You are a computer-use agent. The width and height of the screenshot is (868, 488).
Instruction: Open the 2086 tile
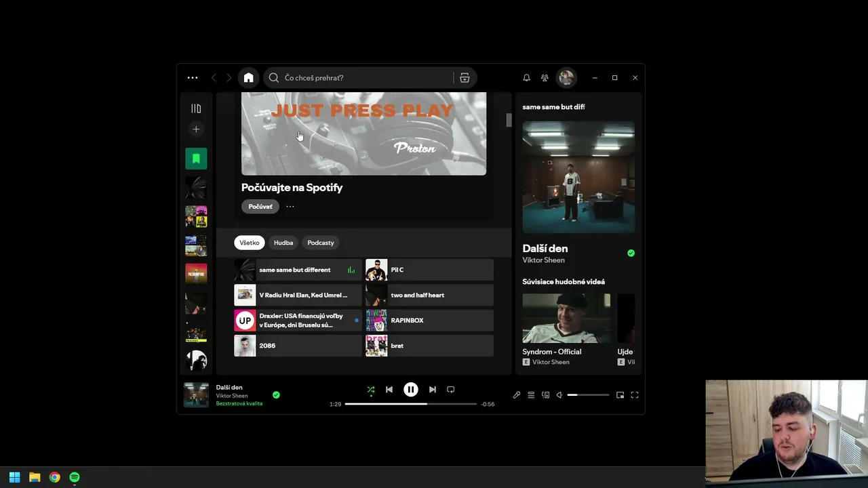(x=298, y=346)
